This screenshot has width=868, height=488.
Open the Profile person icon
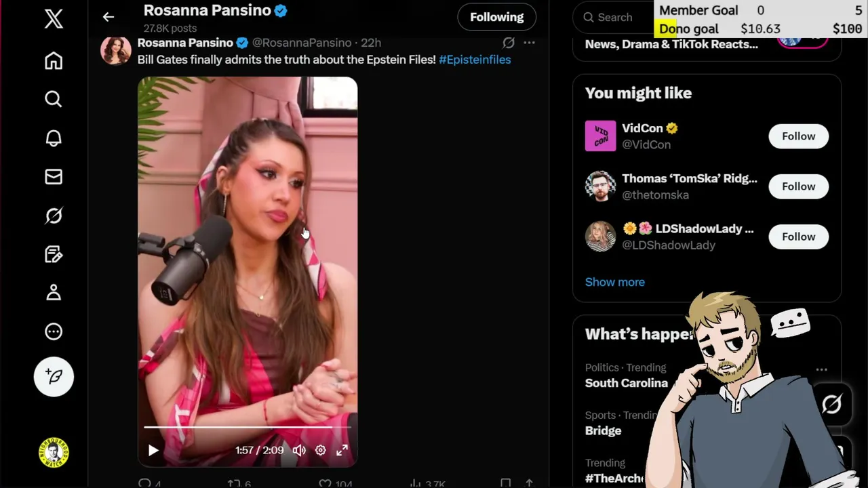pos(54,293)
